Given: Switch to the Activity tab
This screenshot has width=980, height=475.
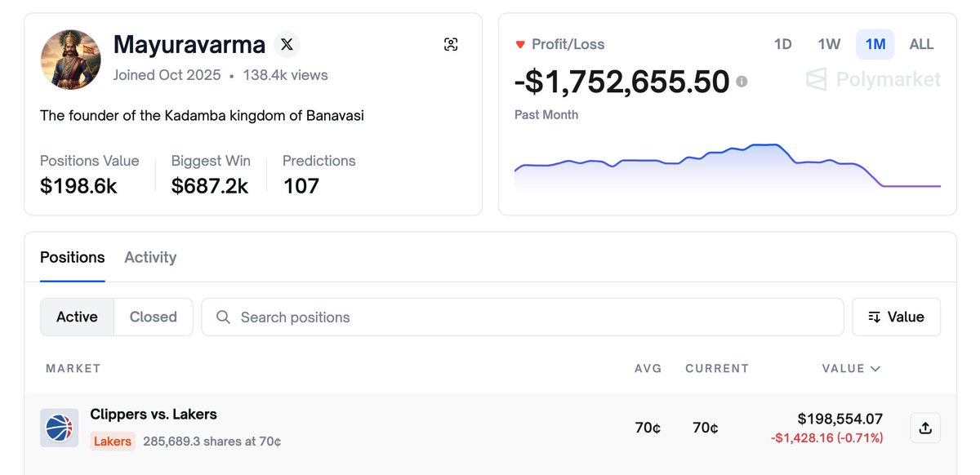Looking at the screenshot, I should [150, 257].
